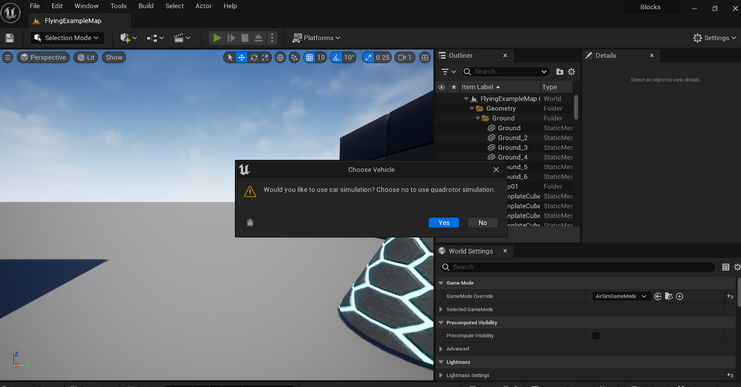Browse to the GameMode asset in the Content Browser
Screen dimensions: 741x387
(669, 296)
